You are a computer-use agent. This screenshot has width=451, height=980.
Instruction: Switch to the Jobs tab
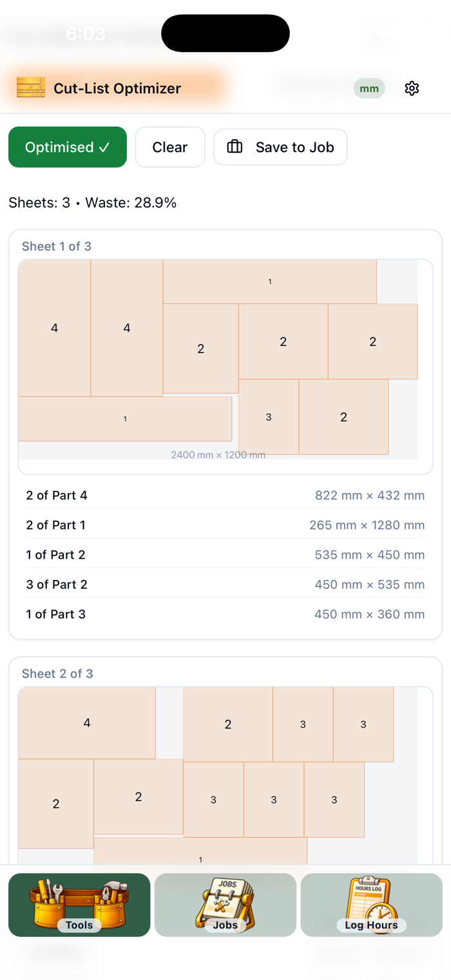pos(225,905)
